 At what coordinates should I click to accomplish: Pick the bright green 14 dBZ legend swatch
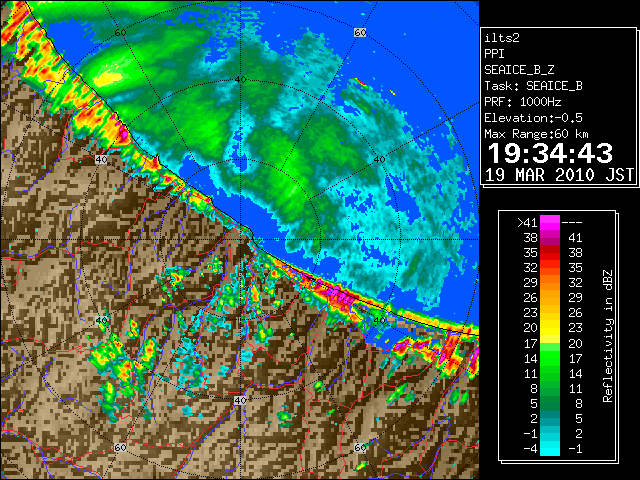pos(550,358)
